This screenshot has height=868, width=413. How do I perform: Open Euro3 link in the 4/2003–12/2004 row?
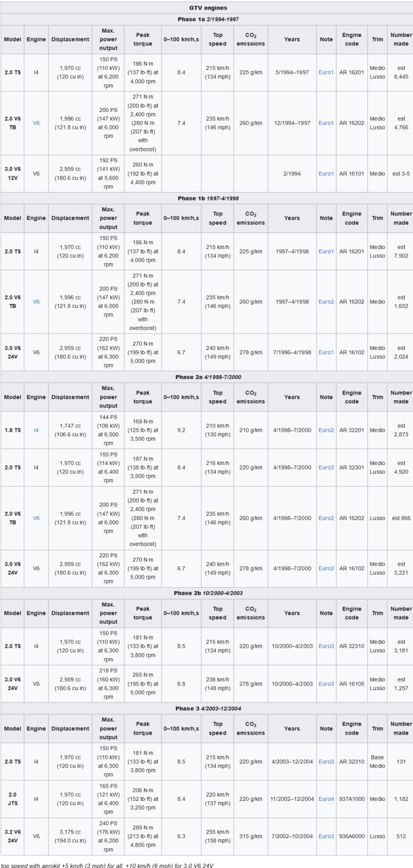click(x=326, y=761)
